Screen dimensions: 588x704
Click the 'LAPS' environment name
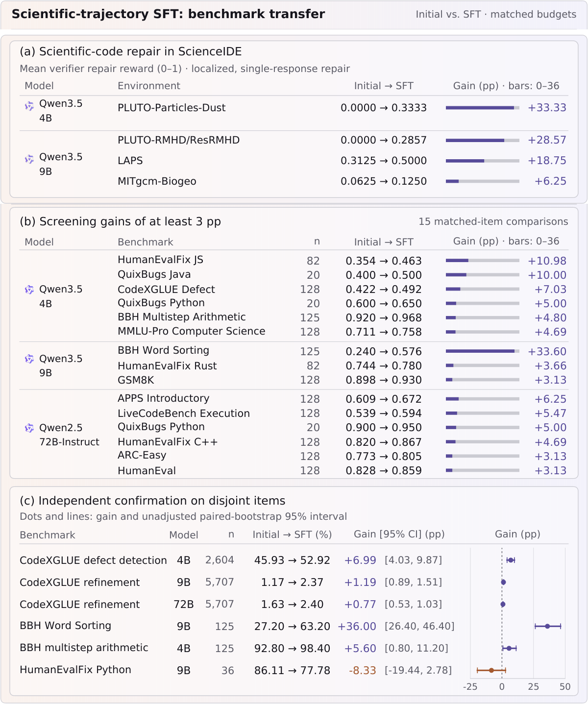130,161
